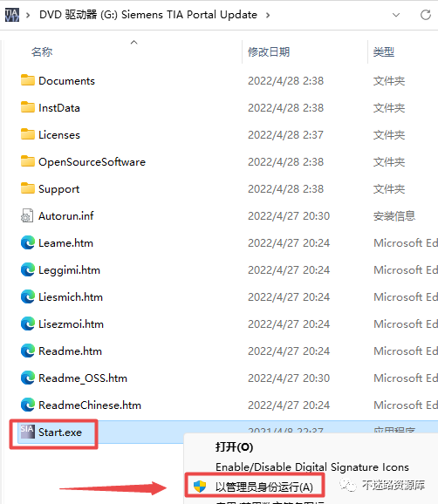Click the Edge icon beside Readme_OSS.htm
This screenshot has width=438, height=504.
click(28, 378)
